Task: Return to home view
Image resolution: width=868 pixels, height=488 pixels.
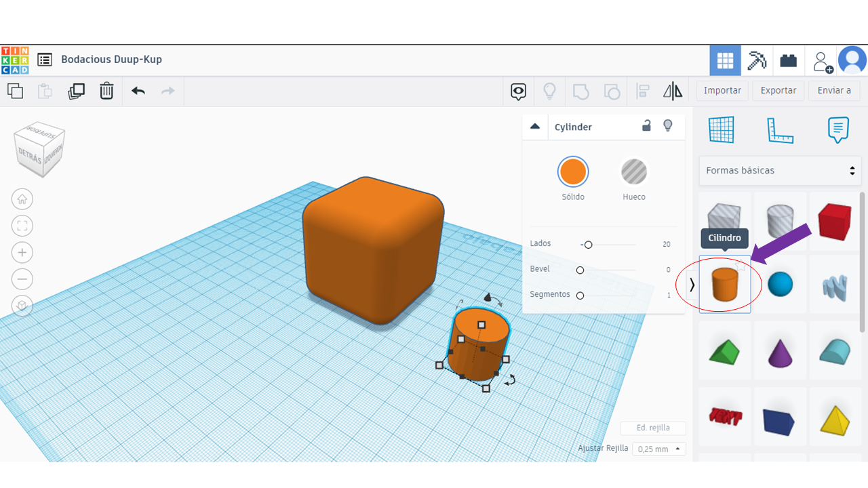Action: coord(22,199)
